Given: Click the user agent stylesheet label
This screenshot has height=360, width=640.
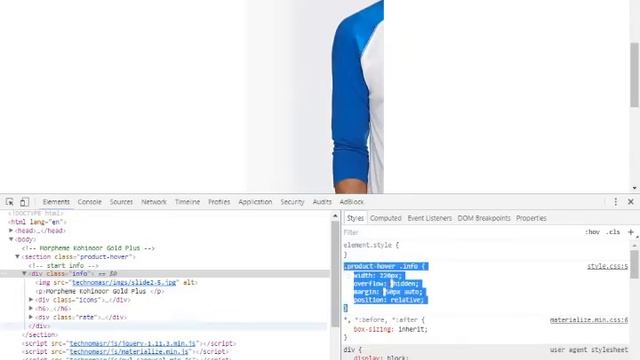Looking at the screenshot, I should (589, 350).
